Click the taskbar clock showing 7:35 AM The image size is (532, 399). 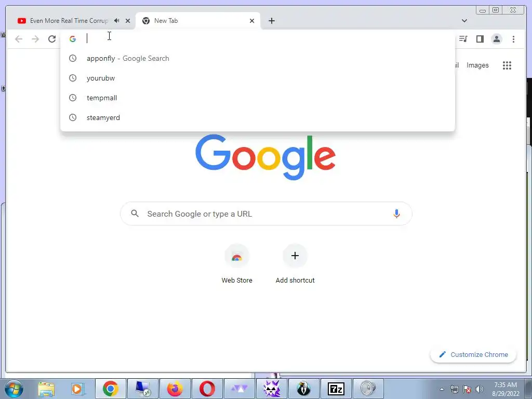(506, 389)
